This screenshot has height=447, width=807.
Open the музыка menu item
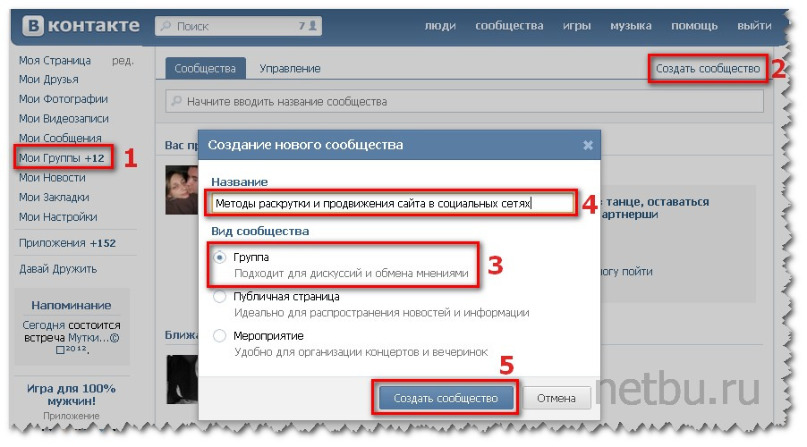click(630, 26)
